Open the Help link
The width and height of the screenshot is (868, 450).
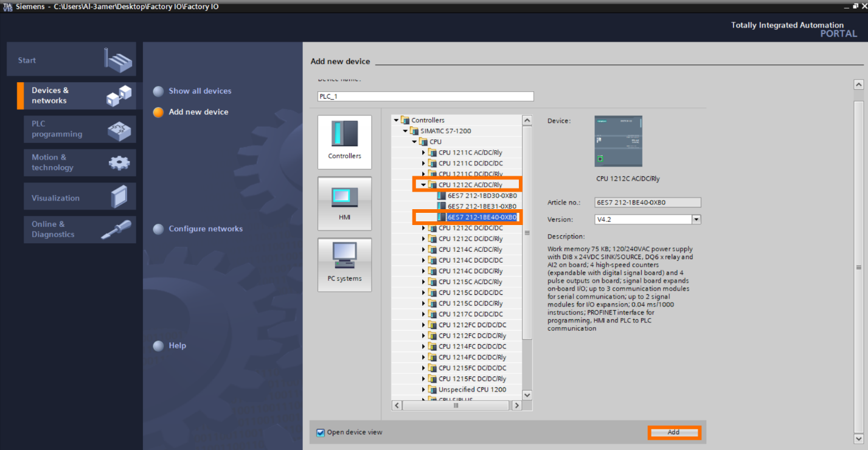pyautogui.click(x=177, y=345)
